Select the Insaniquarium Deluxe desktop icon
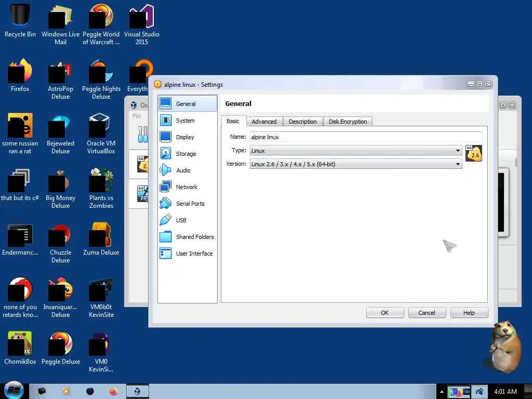The image size is (532, 399). (60, 298)
